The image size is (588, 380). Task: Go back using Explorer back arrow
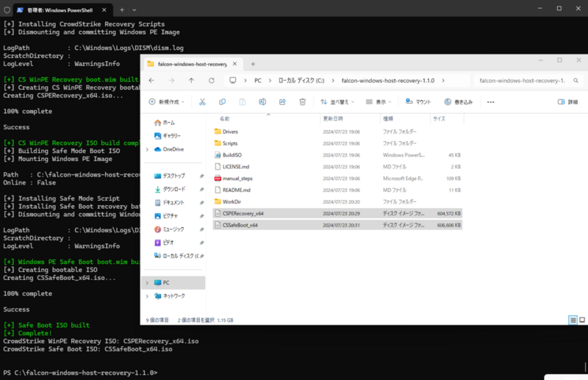coord(151,80)
